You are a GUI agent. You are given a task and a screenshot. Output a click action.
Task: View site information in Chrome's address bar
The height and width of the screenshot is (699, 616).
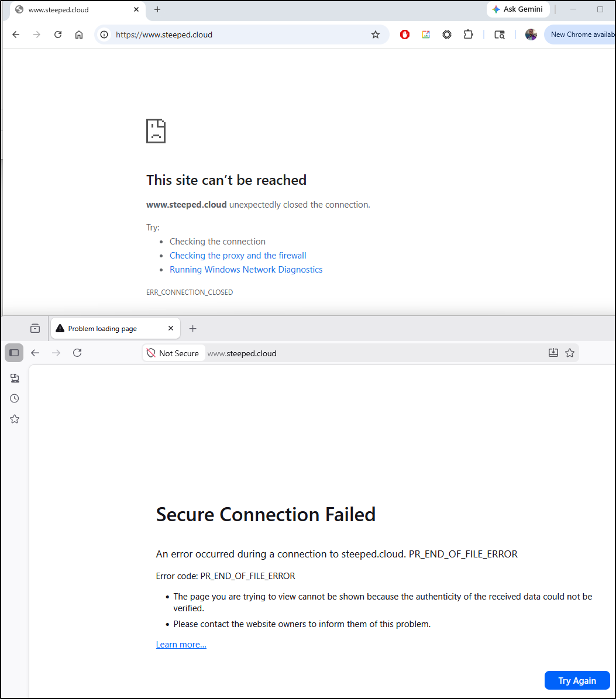pyautogui.click(x=104, y=35)
